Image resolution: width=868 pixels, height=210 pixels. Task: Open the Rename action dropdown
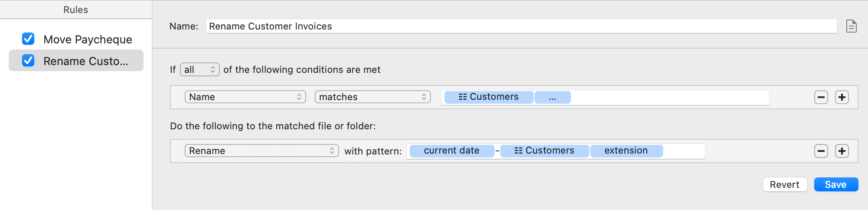[x=261, y=151]
